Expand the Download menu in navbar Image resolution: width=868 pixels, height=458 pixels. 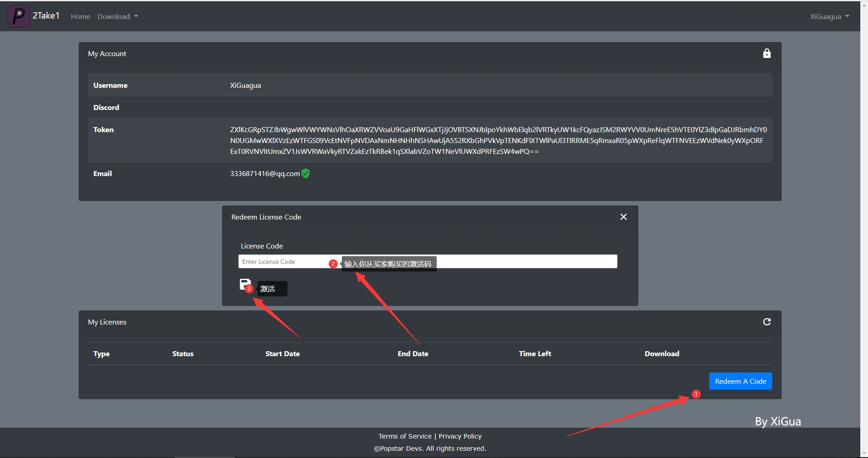coord(118,16)
